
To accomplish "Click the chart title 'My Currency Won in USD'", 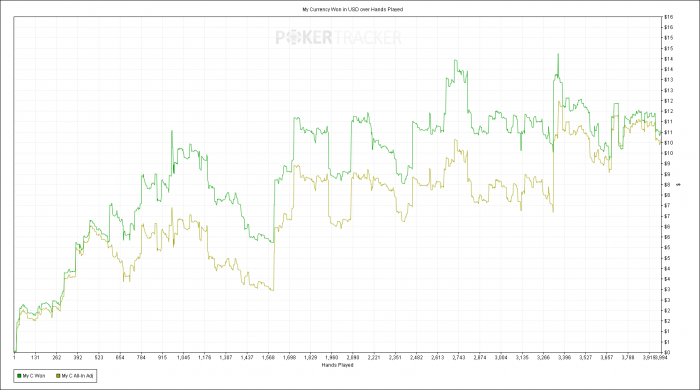I will click(330, 9).
